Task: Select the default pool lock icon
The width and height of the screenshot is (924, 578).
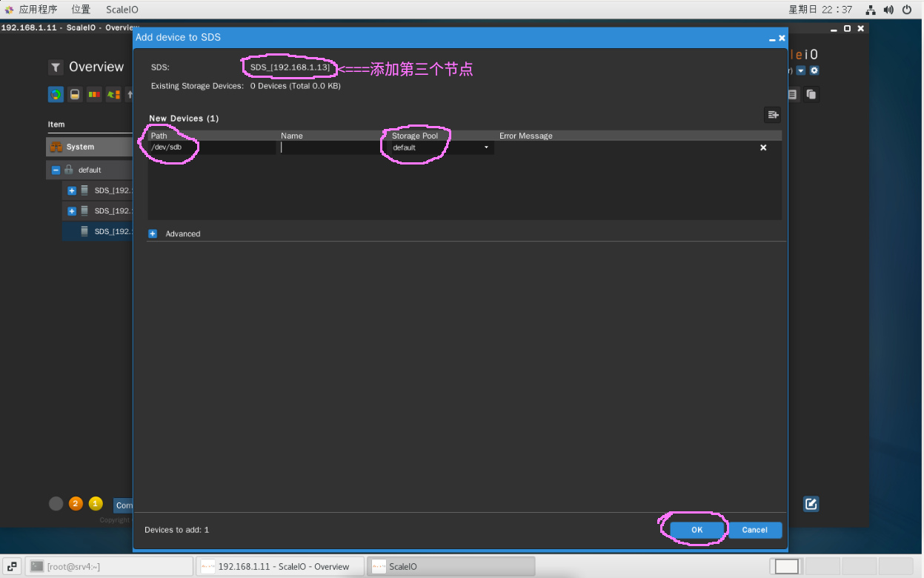Action: 68,170
